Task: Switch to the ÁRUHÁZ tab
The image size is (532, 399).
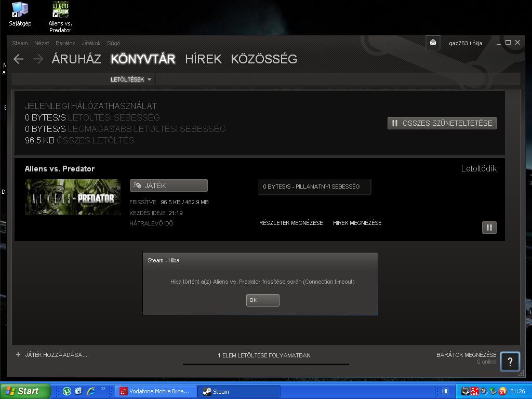Action: click(76, 59)
